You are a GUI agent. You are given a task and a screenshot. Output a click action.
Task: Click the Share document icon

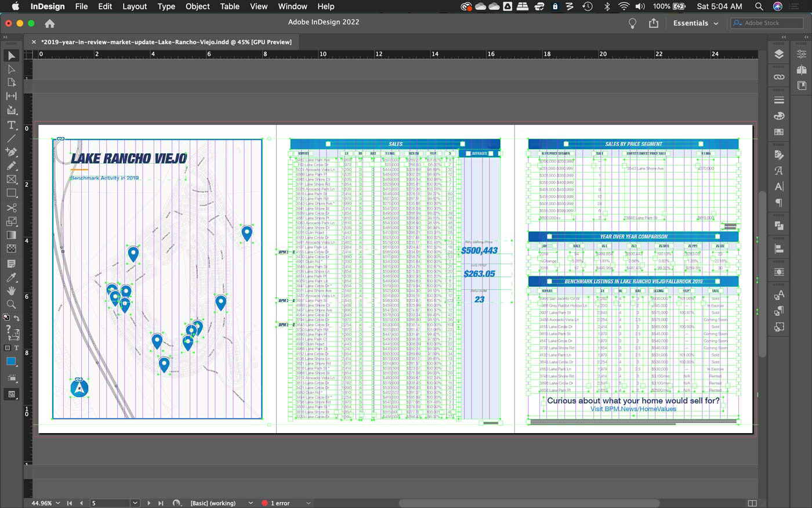[654, 23]
